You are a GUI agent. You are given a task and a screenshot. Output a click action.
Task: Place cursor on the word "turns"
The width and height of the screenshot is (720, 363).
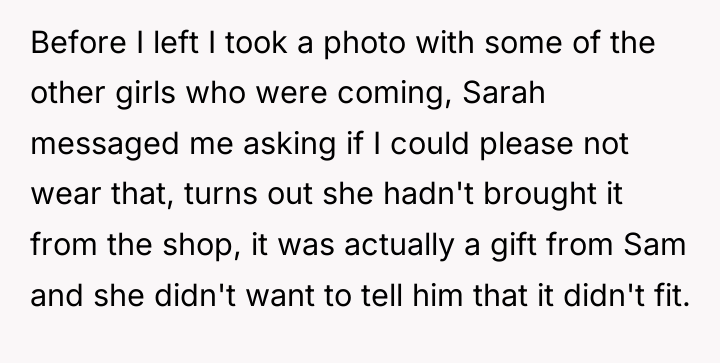click(220, 195)
